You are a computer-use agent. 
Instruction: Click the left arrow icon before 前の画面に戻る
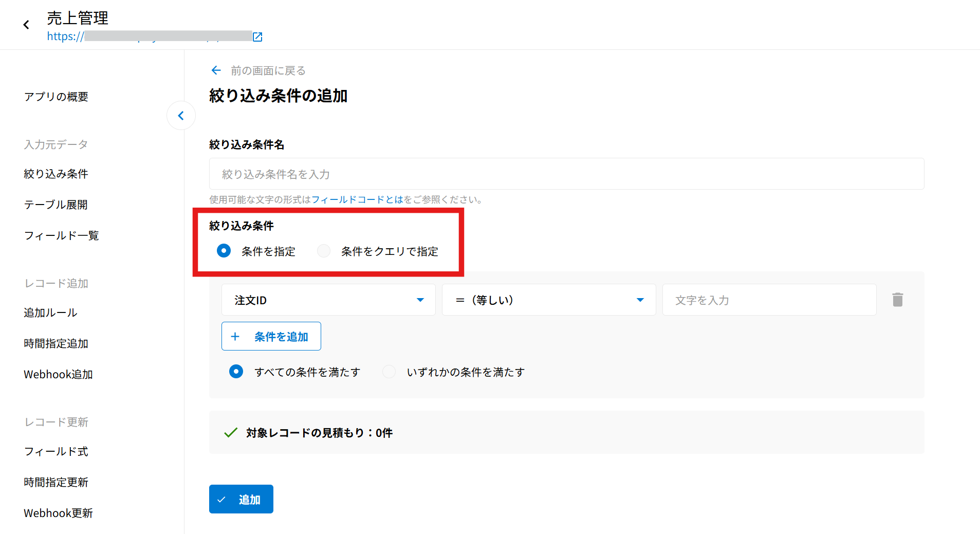coord(216,70)
